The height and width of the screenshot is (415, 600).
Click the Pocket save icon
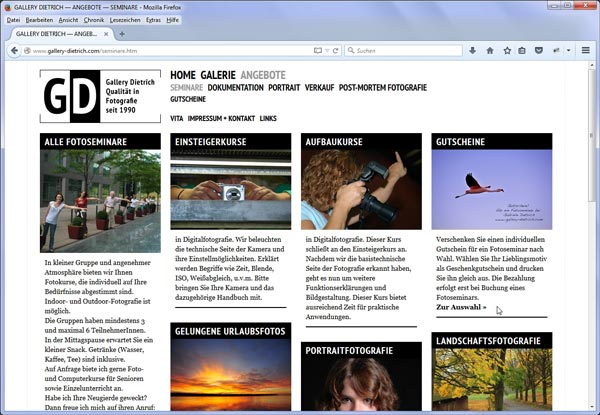pyautogui.click(x=539, y=50)
